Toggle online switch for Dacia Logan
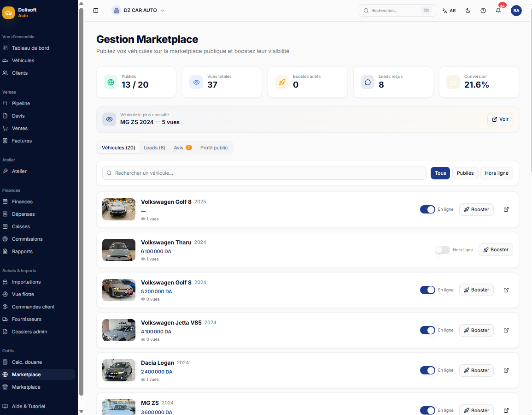 pyautogui.click(x=427, y=371)
